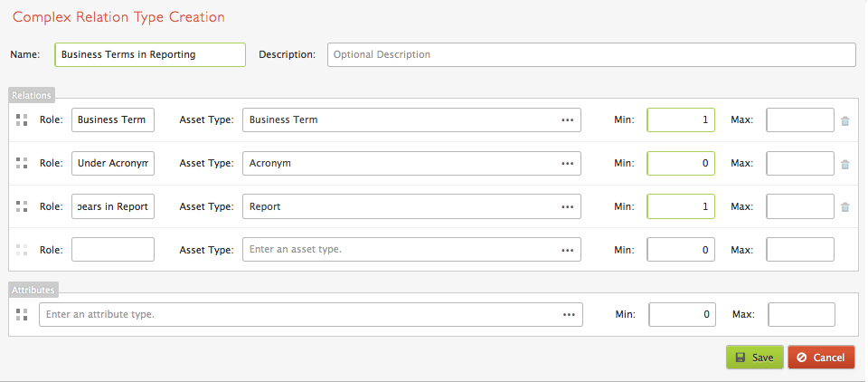Click the Max field of Acronym row
The image size is (868, 382).
800,163
